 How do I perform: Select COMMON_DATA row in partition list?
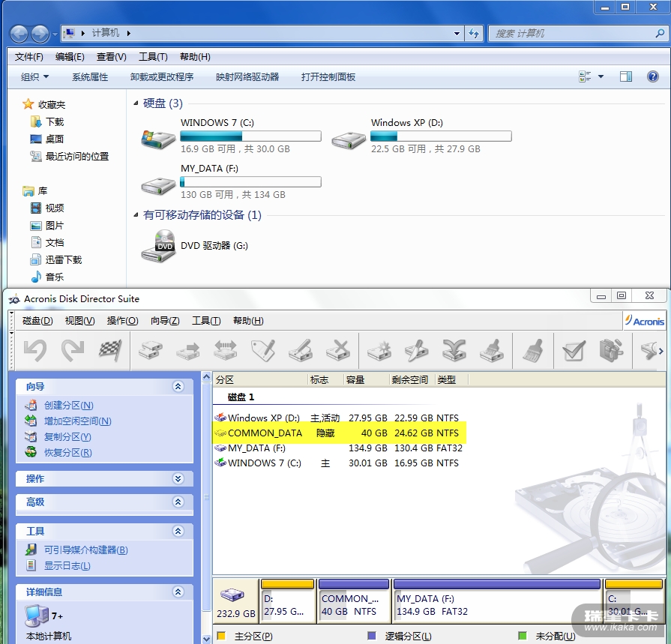(339, 433)
